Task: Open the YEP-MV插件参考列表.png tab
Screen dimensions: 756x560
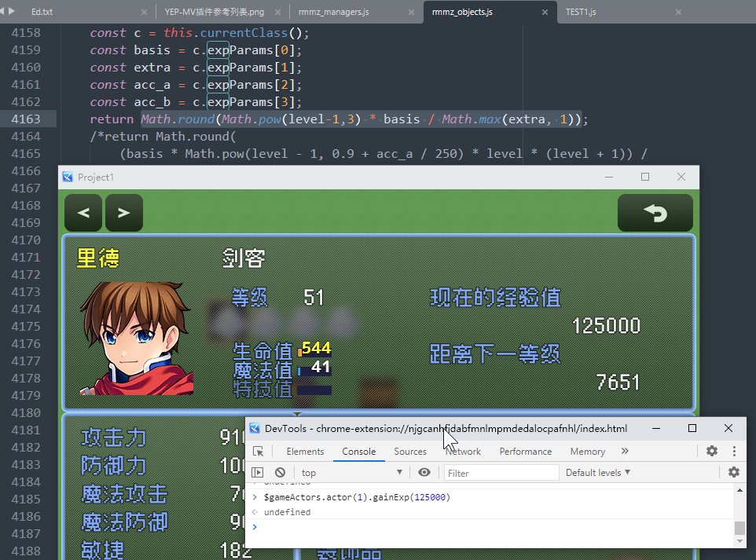Action: 215,12
